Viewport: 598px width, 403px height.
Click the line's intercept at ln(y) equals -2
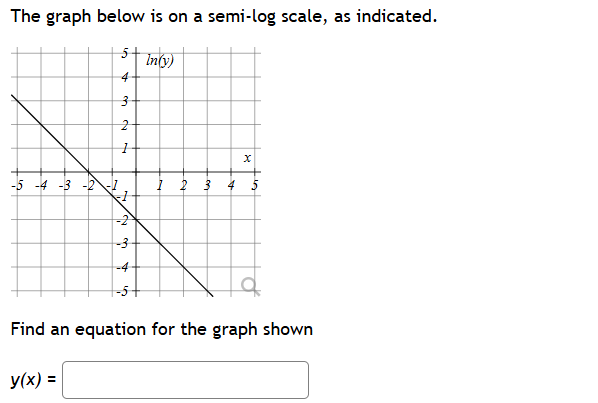click(136, 219)
